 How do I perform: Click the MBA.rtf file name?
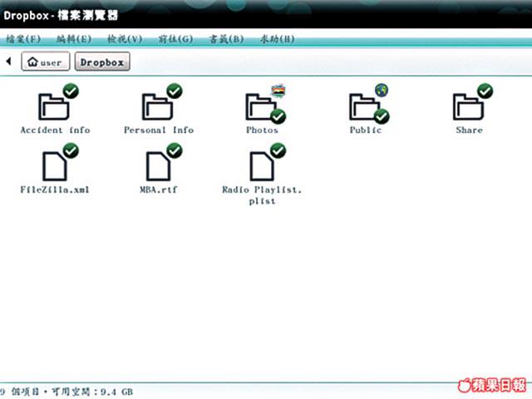pyautogui.click(x=159, y=190)
